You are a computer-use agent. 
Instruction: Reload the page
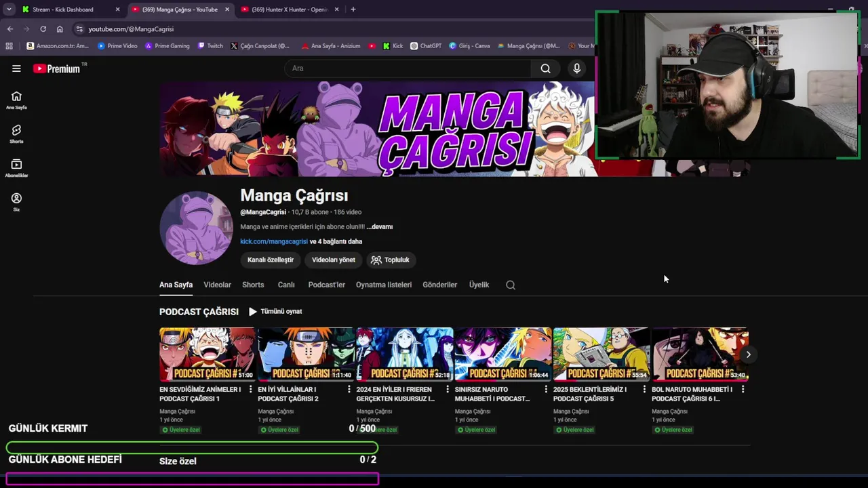pos(43,29)
